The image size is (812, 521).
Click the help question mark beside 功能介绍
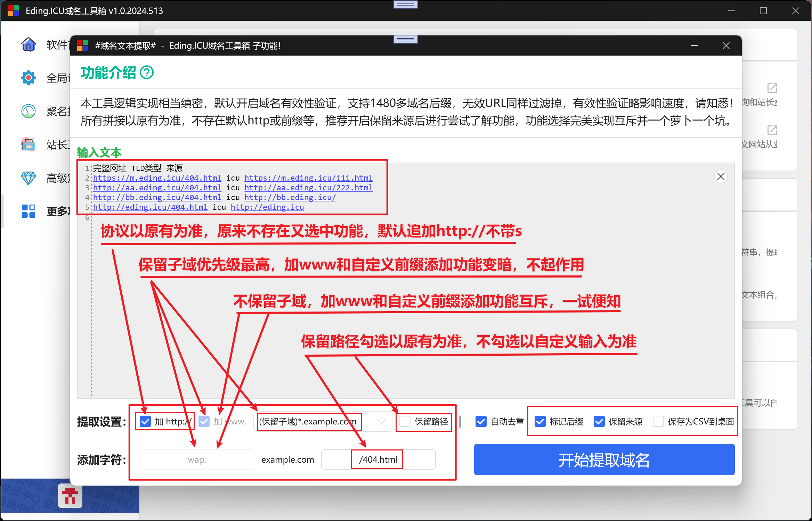147,73
